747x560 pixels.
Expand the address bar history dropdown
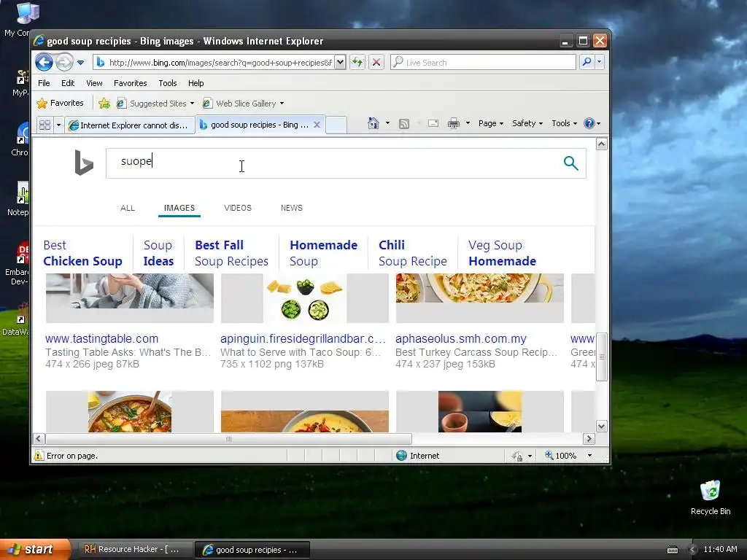click(x=340, y=63)
